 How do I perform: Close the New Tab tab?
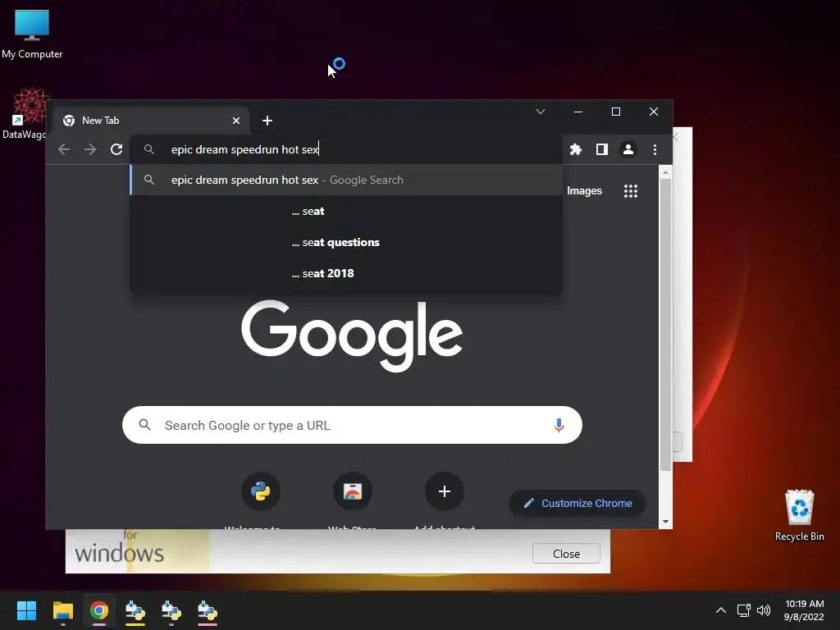pyautogui.click(x=236, y=121)
